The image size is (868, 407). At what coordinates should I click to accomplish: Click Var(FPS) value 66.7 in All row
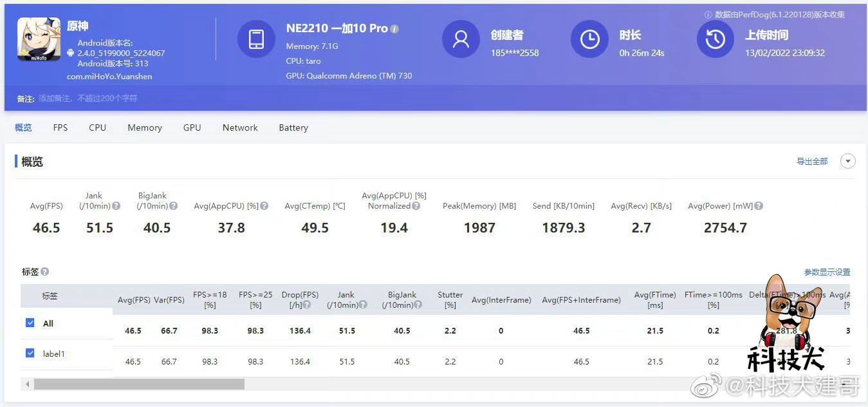pos(169,331)
